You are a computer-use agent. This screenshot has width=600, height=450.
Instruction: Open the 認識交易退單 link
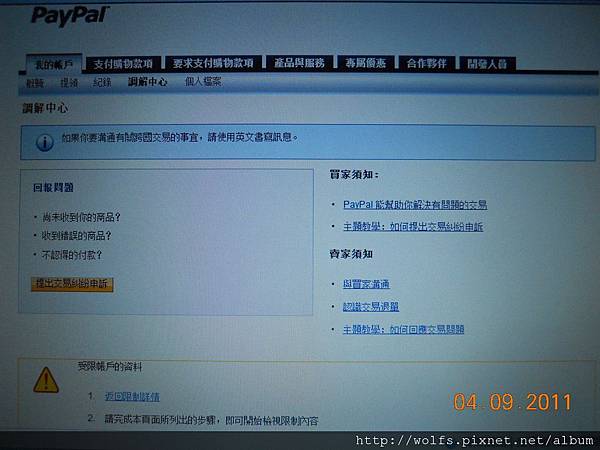pos(371,307)
